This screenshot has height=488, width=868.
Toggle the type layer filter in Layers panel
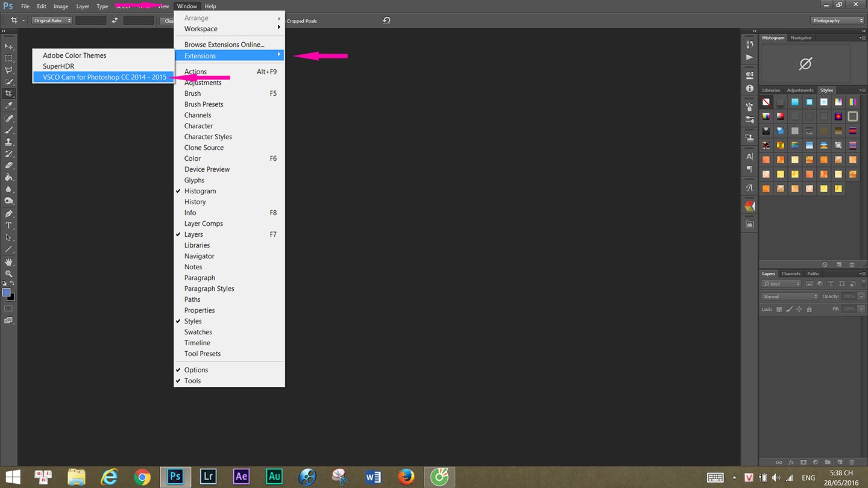point(831,284)
